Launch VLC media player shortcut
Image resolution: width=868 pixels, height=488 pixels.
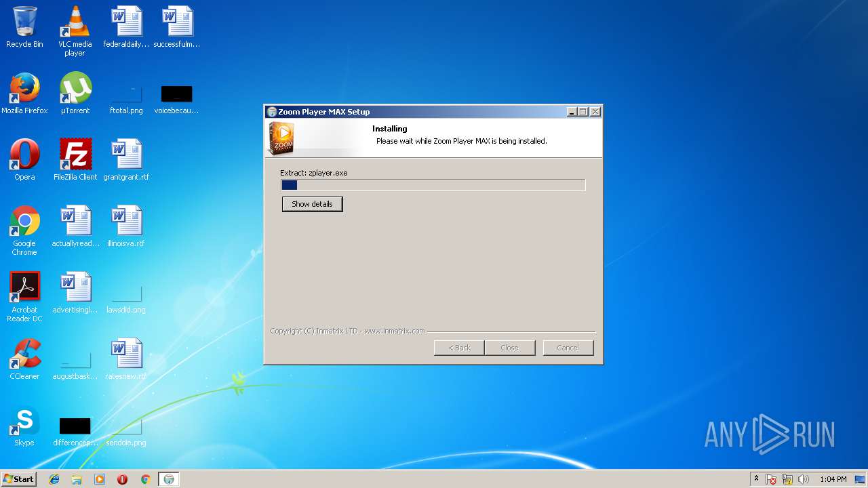click(75, 32)
